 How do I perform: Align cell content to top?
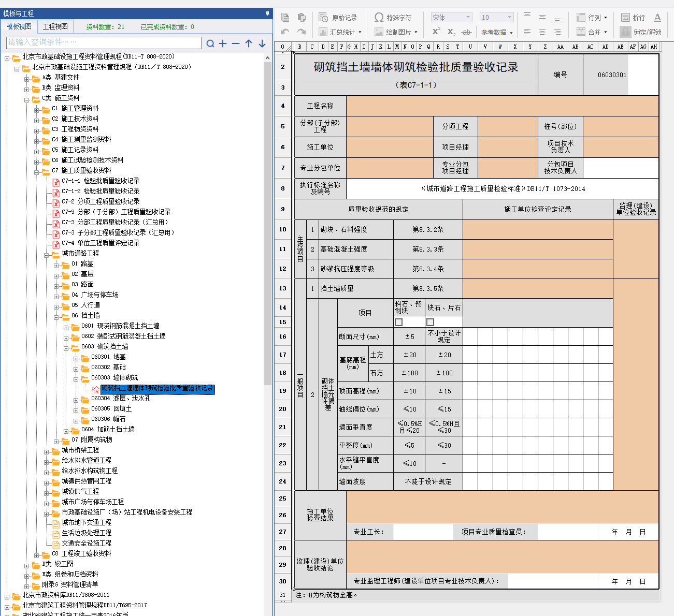click(527, 14)
